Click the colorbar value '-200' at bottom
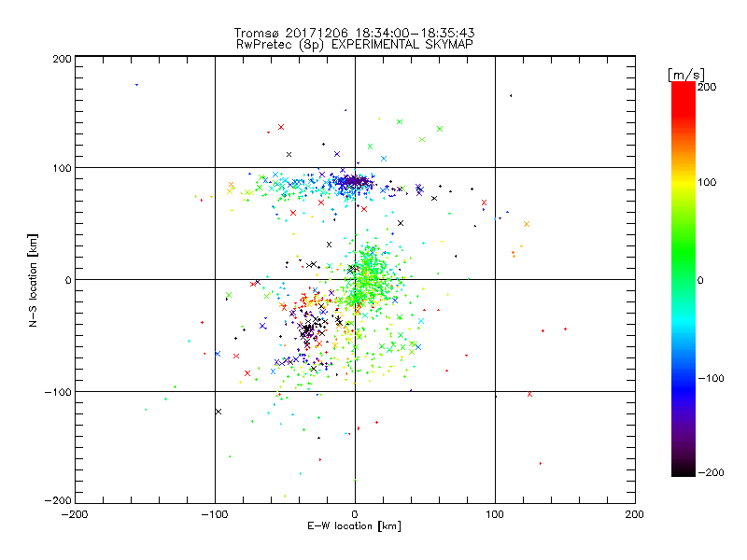 (711, 473)
